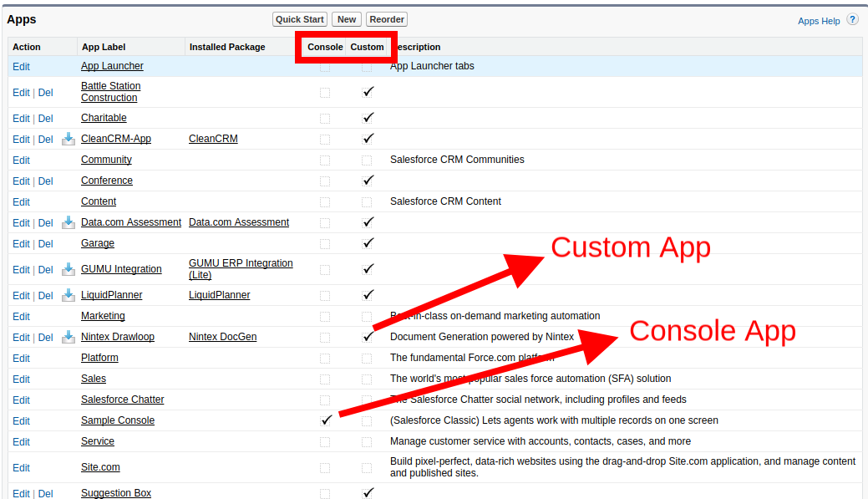Viewport: 868px width, 499px height.
Task: Edit the Marketing app
Action: (x=21, y=317)
